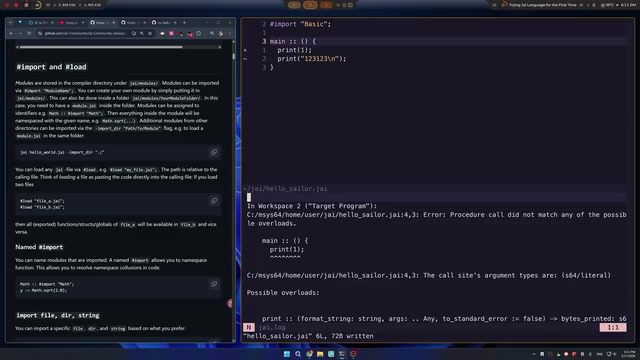Screen dimensions: 640x360
Task: Click the ~/jai/hello_sailor.jai status line
Action: pos(285,189)
